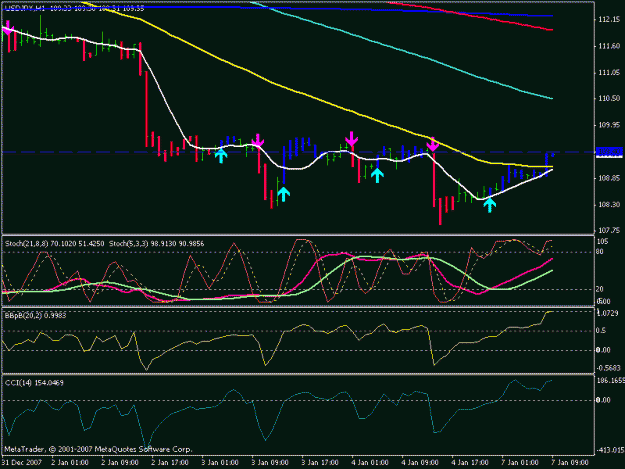Click the Stoch(21,8,8) 70.1020 51.4250 indicator label
Image resolution: width=625 pixels, height=469 pixels.
click(x=55, y=243)
